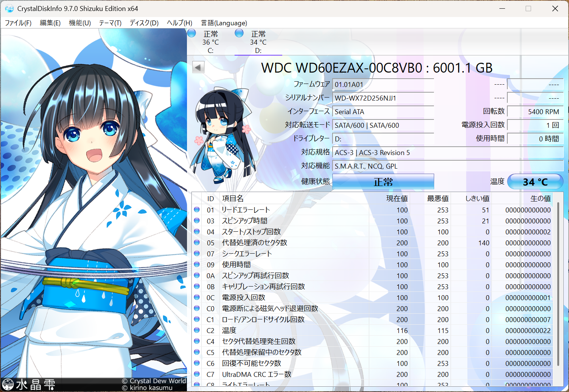Select the スタート/ストップ回数 attribute name
The width and height of the screenshot is (569, 392).
tap(251, 231)
